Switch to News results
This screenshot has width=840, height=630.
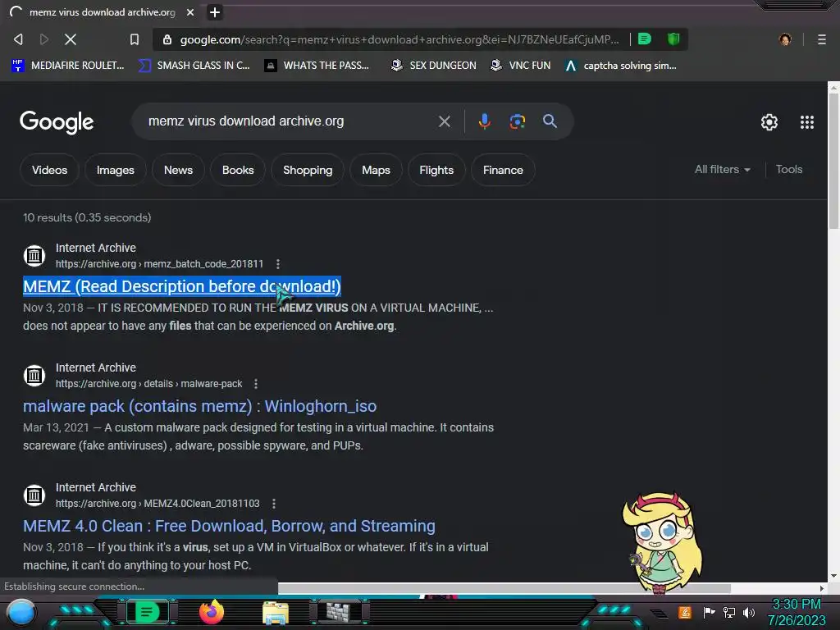[x=178, y=170]
